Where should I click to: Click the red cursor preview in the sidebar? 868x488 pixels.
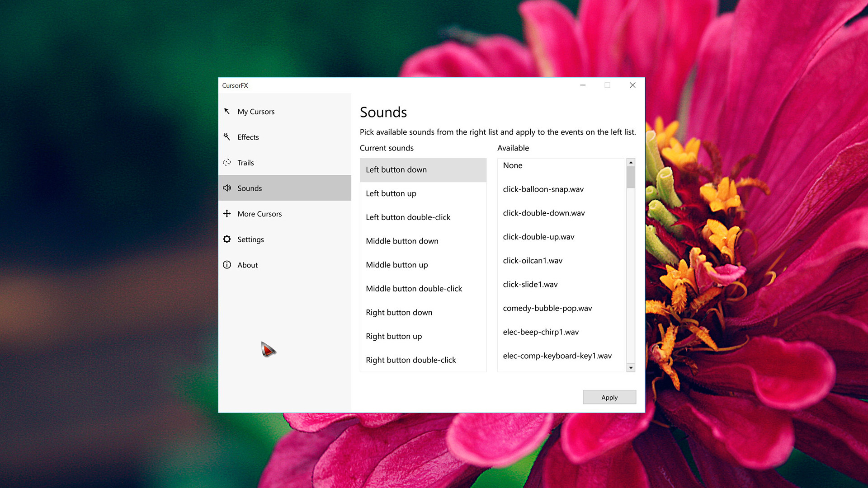click(x=269, y=349)
